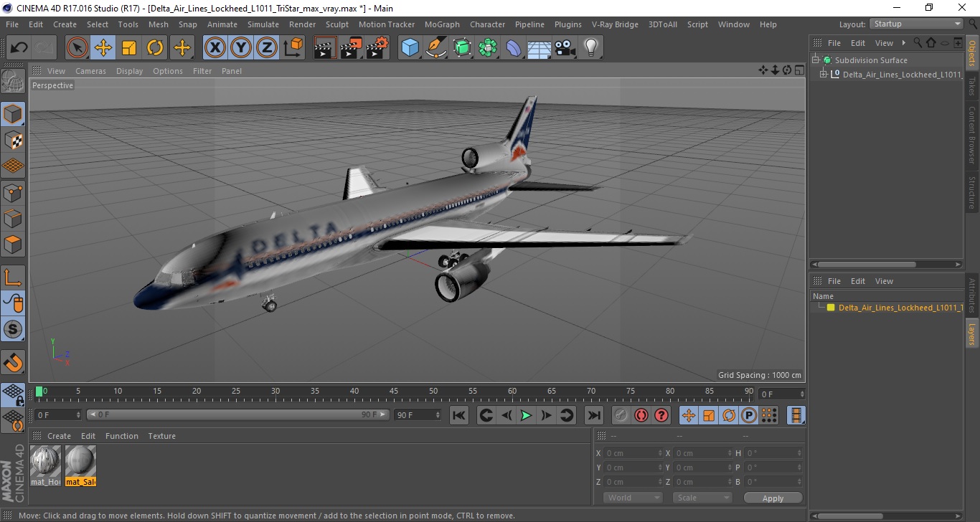Viewport: 980px width, 522px height.
Task: Open material manager Texture menu
Action: point(161,436)
